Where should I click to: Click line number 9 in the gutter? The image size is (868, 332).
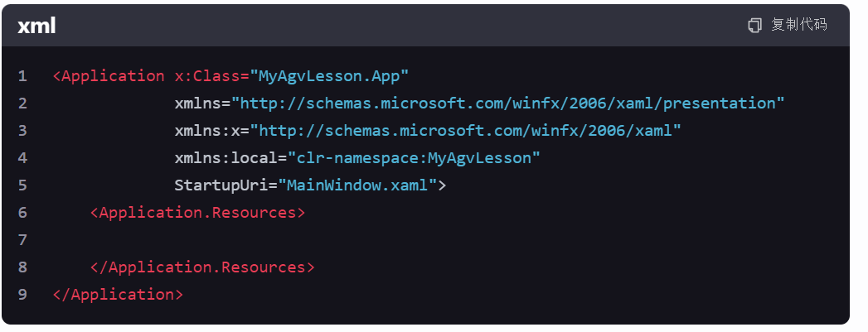click(x=22, y=295)
